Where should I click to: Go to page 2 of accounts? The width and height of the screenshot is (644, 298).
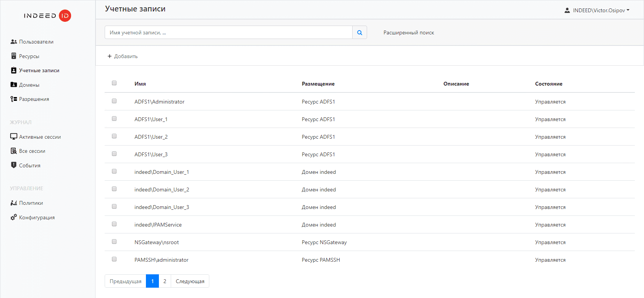pyautogui.click(x=165, y=281)
